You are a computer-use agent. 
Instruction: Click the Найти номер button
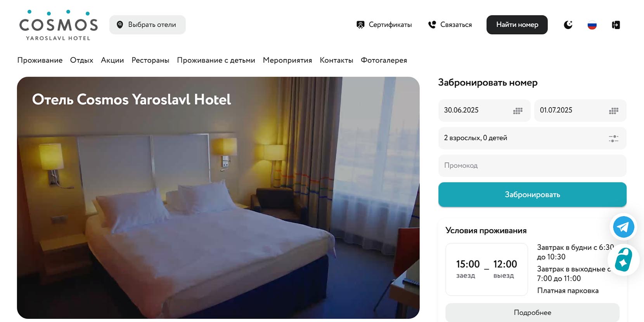click(517, 25)
